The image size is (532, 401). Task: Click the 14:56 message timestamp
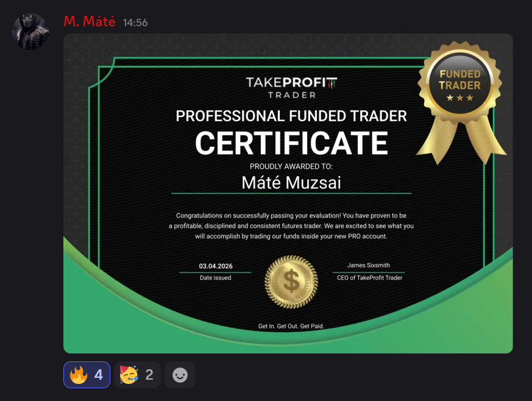(x=135, y=23)
